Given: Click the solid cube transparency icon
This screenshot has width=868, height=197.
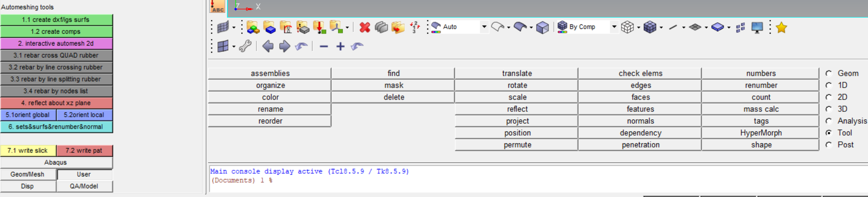Looking at the screenshot, I should click(542, 28).
